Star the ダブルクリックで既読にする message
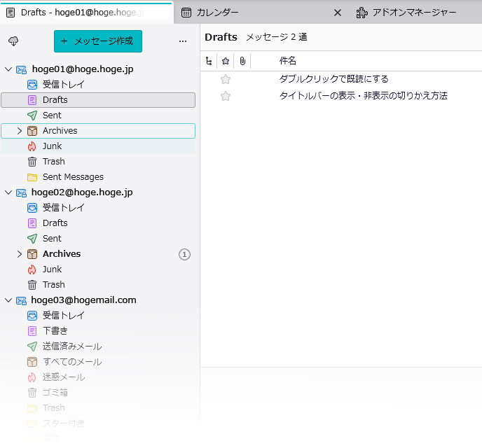 226,80
